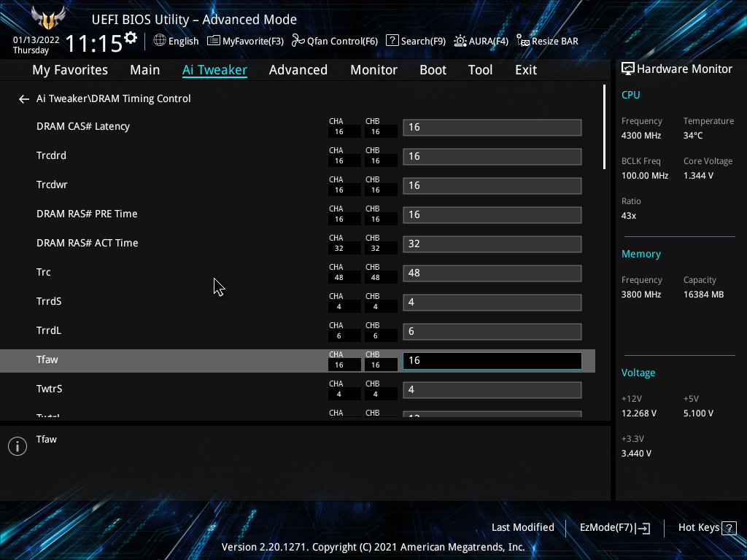The width and height of the screenshot is (747, 560).
Task: Click the 01/13/2022 date display
Action: pos(36,40)
